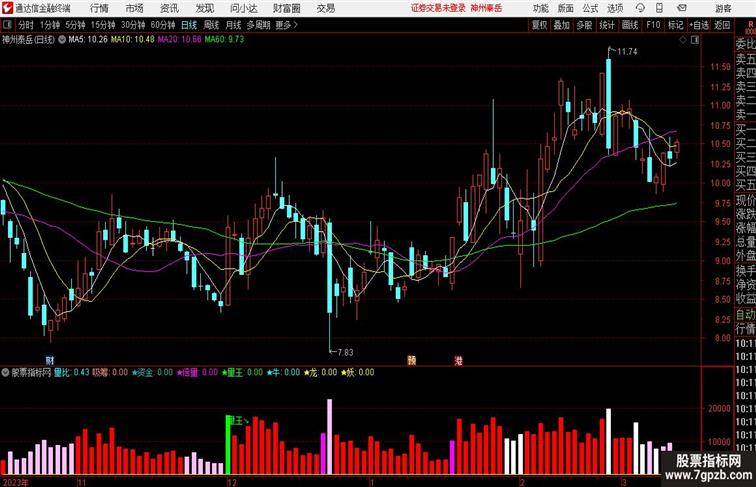Click the 11.74 high price label
756x487 pixels.
pyautogui.click(x=627, y=52)
